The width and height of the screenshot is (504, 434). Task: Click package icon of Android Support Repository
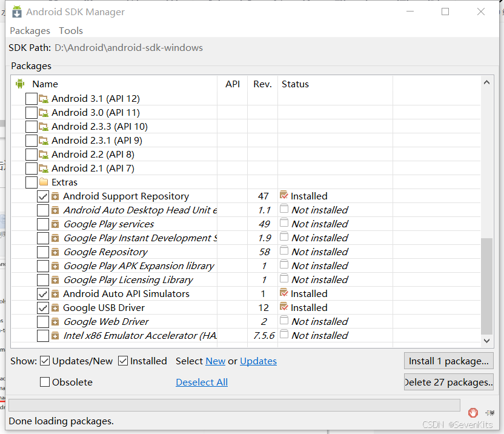point(55,196)
